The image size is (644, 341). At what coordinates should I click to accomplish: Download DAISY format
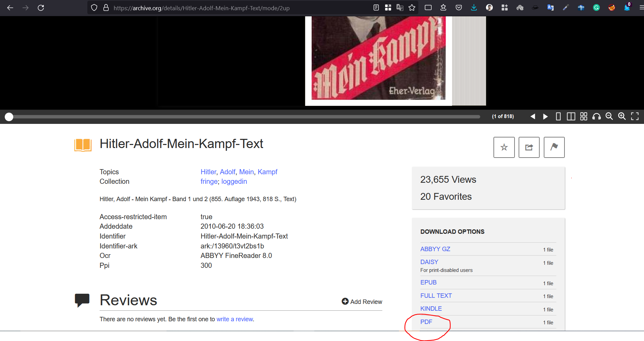pos(429,262)
